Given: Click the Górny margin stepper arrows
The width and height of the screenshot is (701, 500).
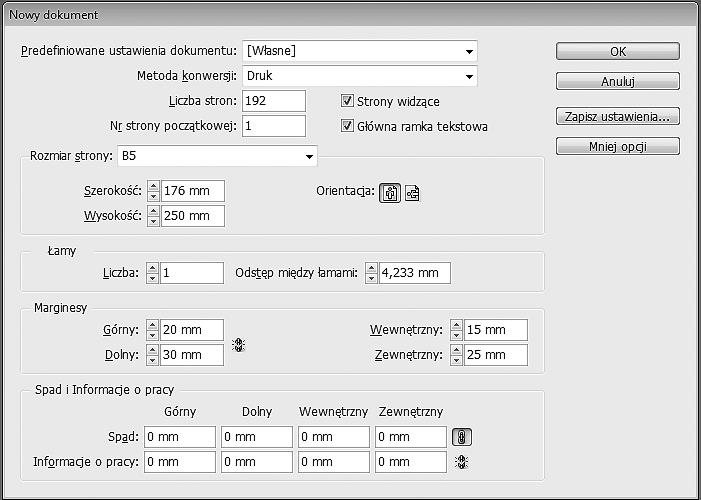Looking at the screenshot, I should click(x=153, y=330).
